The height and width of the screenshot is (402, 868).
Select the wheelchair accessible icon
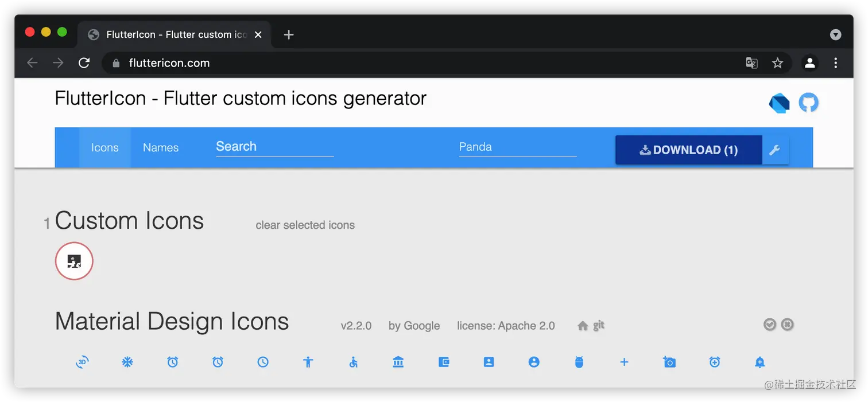tap(354, 362)
